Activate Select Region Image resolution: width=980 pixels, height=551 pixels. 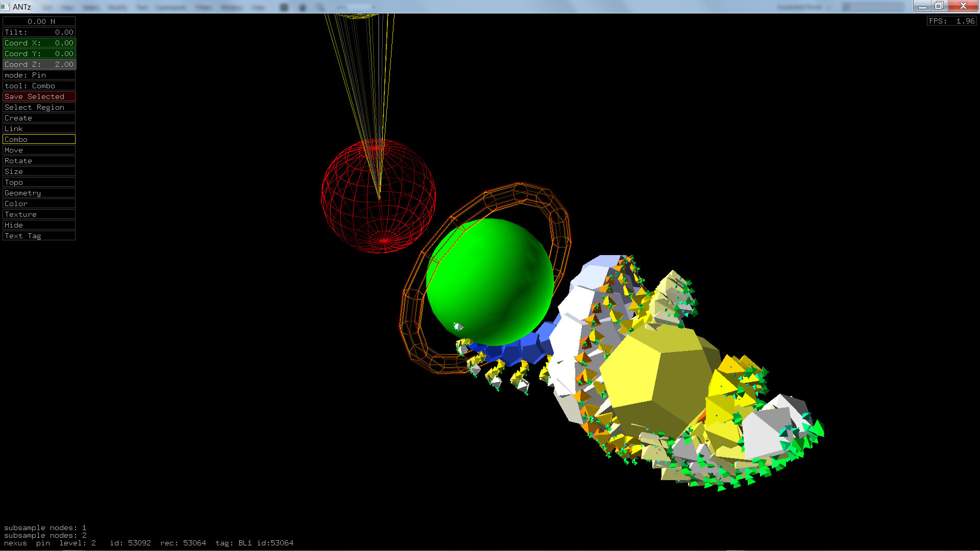click(39, 107)
